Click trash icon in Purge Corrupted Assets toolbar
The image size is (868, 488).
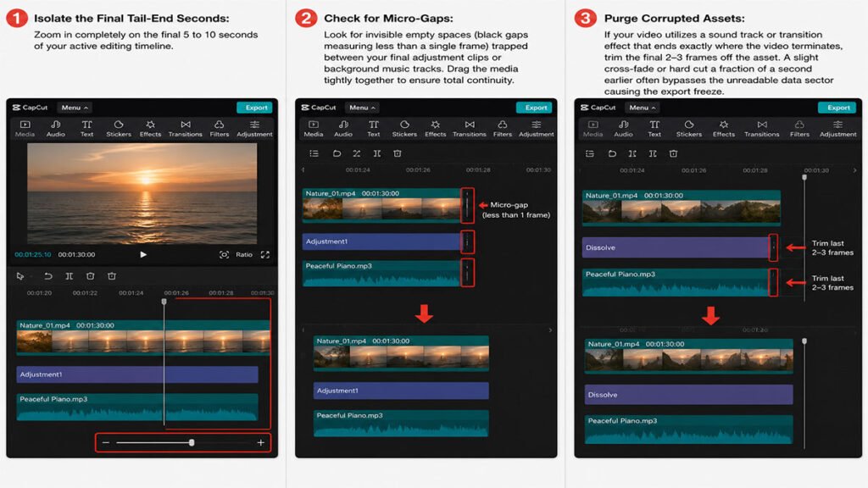673,153
